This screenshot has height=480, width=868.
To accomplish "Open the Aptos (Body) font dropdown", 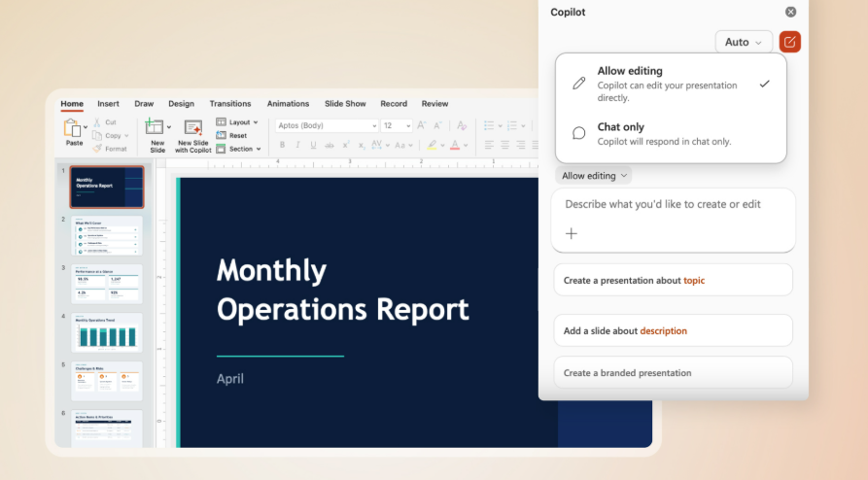I will click(x=327, y=125).
